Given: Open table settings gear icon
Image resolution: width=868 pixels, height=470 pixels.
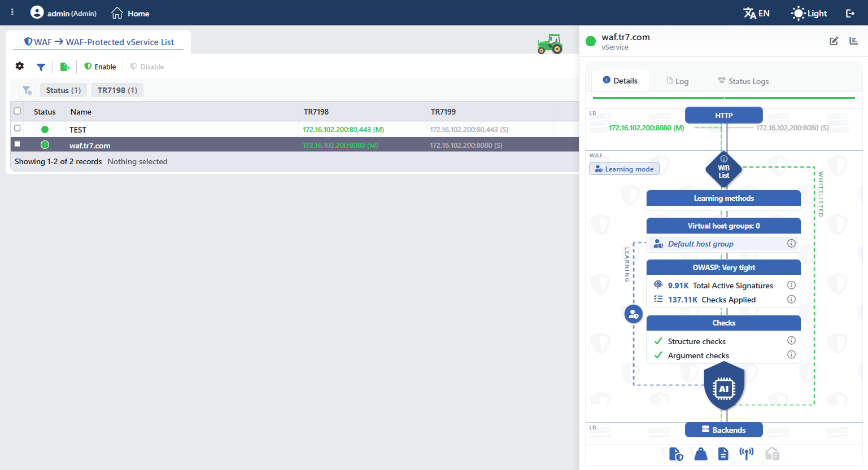Looking at the screenshot, I should [20, 66].
